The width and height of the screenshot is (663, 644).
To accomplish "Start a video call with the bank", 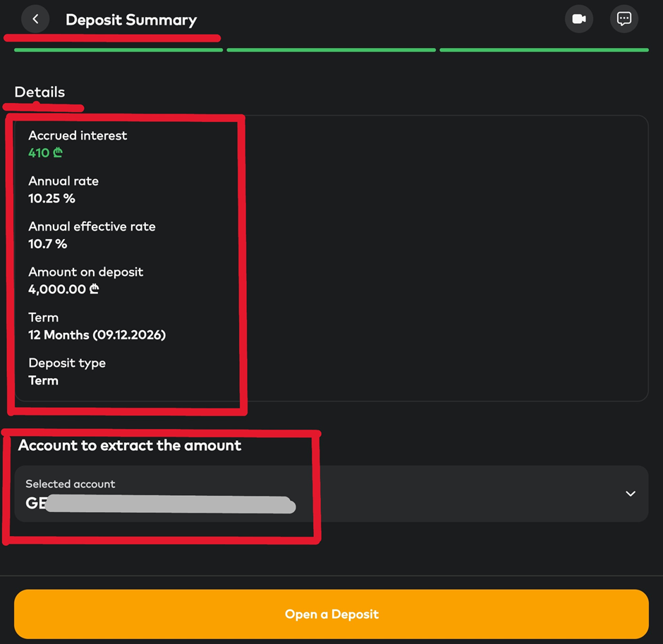I will coord(579,19).
